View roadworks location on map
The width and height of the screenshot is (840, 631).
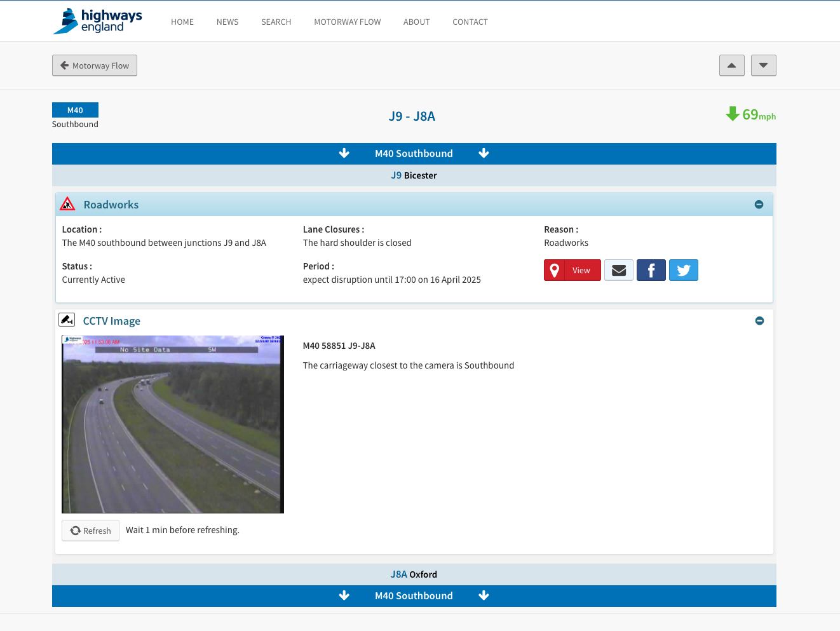coord(572,270)
